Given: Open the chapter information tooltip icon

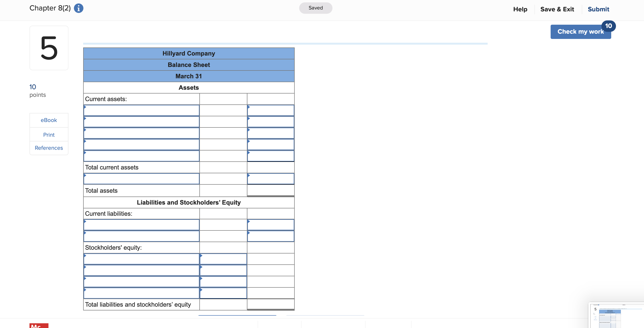Looking at the screenshot, I should (x=79, y=8).
